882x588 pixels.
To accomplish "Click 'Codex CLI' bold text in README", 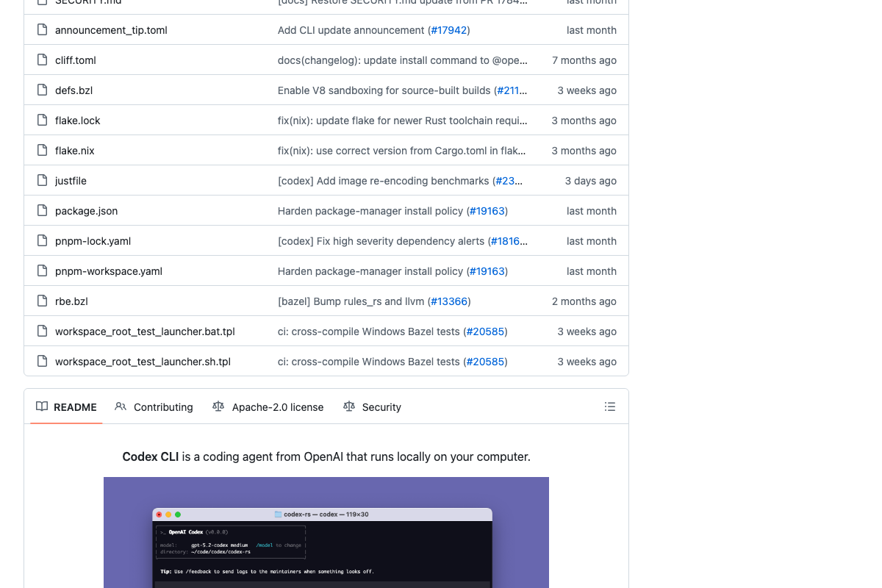I will click(151, 456).
